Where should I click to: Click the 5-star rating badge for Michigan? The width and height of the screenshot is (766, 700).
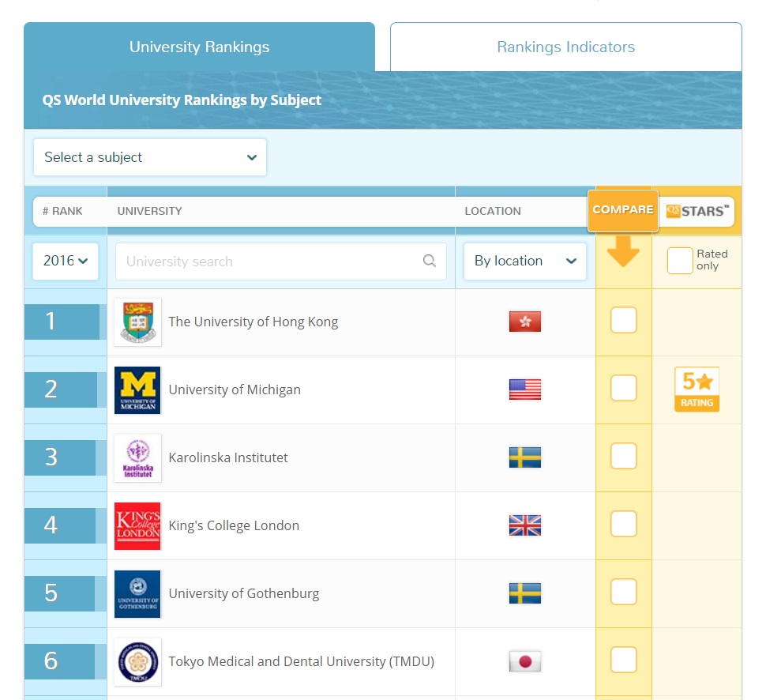pos(697,389)
